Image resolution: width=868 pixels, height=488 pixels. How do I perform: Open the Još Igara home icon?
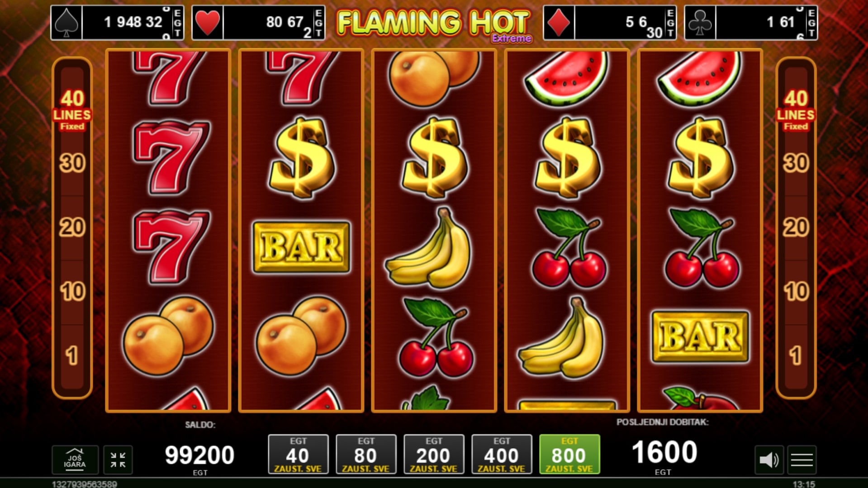click(x=75, y=460)
